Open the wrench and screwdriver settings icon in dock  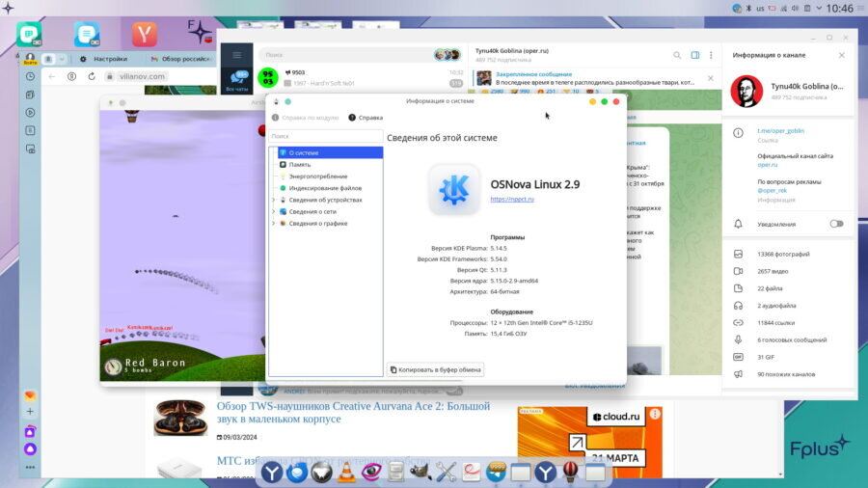[x=446, y=472]
